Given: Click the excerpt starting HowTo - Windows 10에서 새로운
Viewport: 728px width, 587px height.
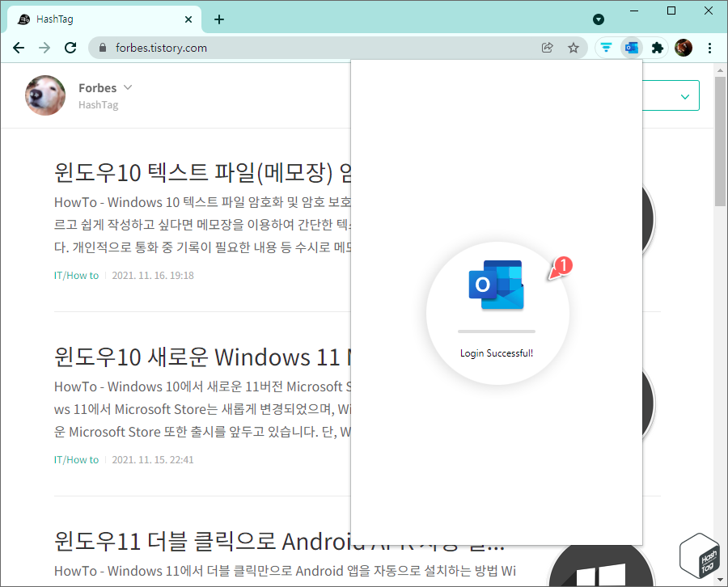Looking at the screenshot, I should pyautogui.click(x=203, y=409).
